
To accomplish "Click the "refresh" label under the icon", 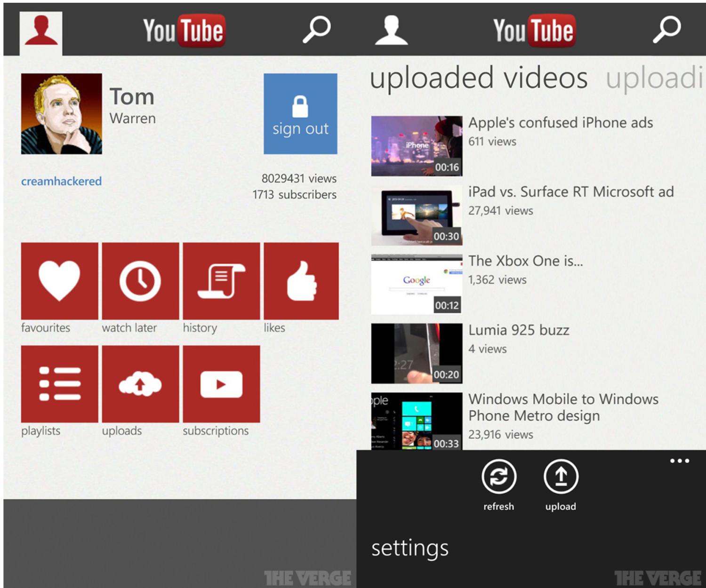I will point(499,507).
